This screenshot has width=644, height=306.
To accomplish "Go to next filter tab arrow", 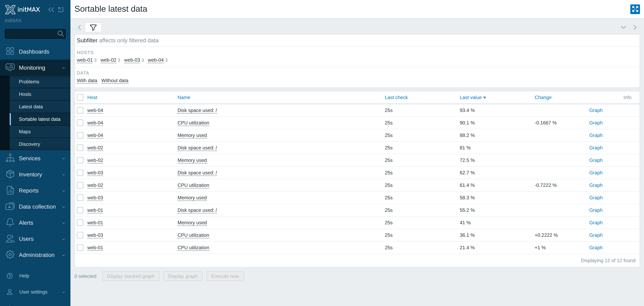I will pos(635,28).
